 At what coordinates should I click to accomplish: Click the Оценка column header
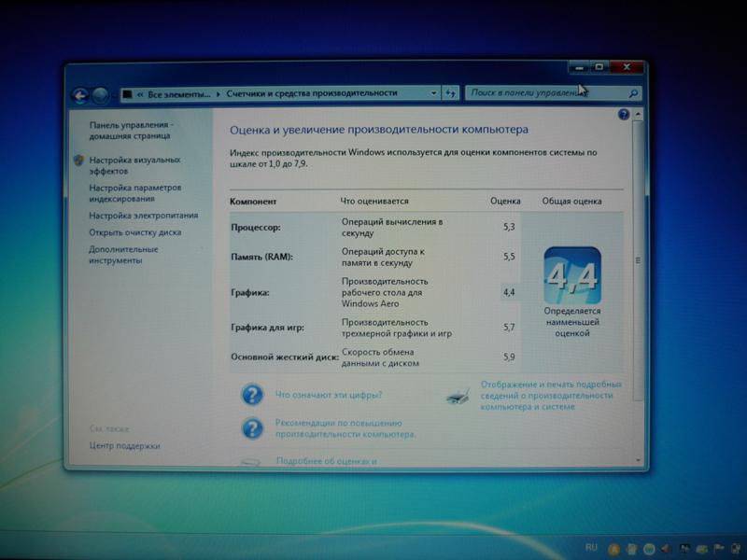point(505,201)
